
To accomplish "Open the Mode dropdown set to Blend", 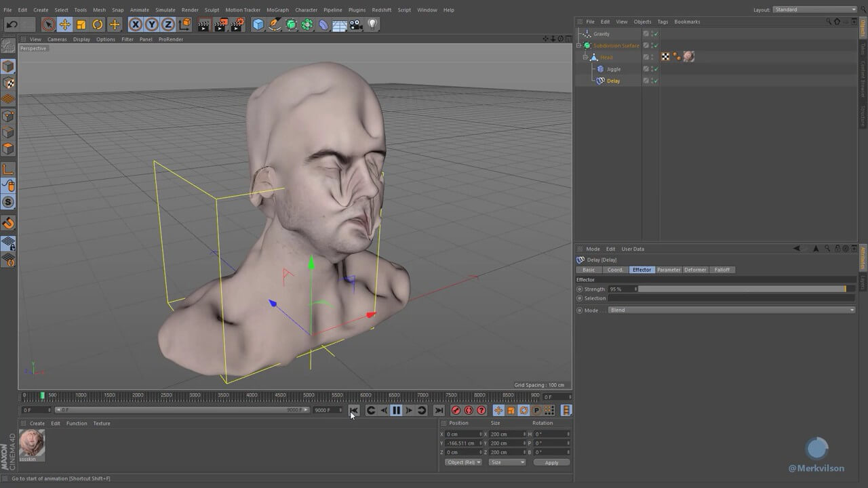I will point(731,310).
